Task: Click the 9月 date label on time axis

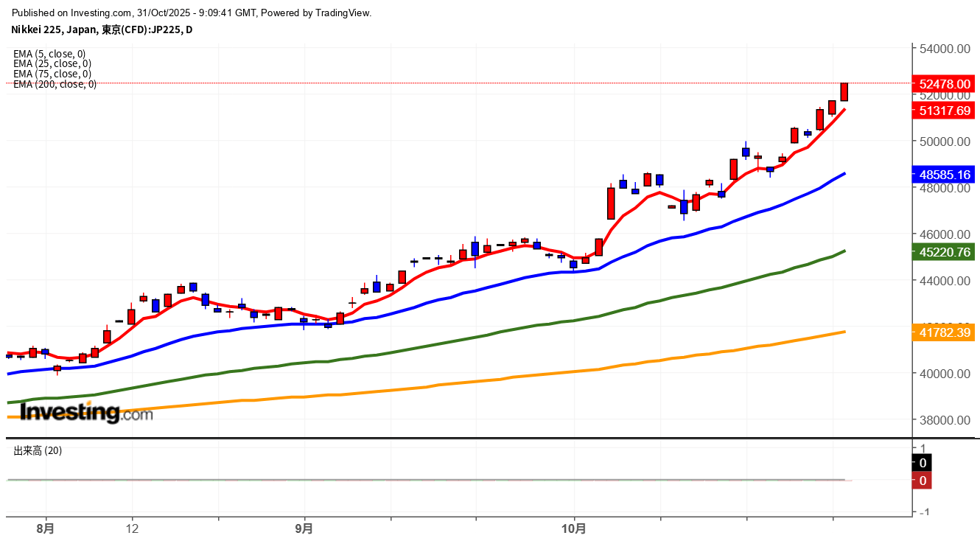Action: 304,528
